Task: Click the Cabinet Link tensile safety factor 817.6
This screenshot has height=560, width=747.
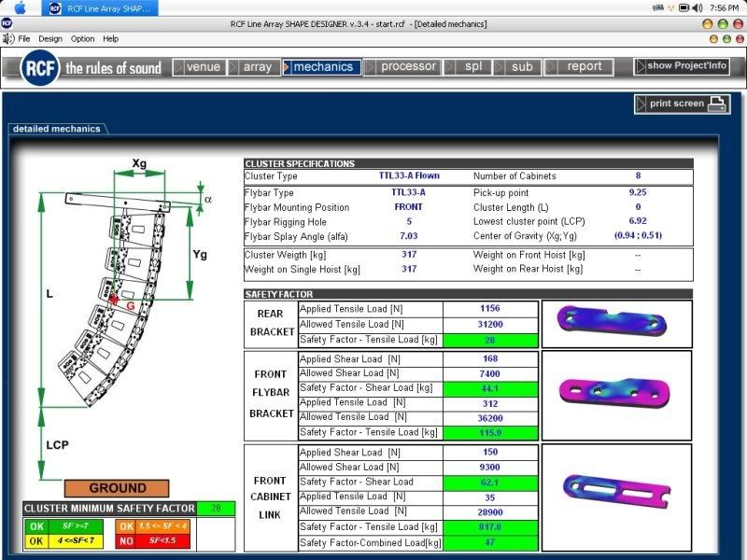Action: coord(490,527)
